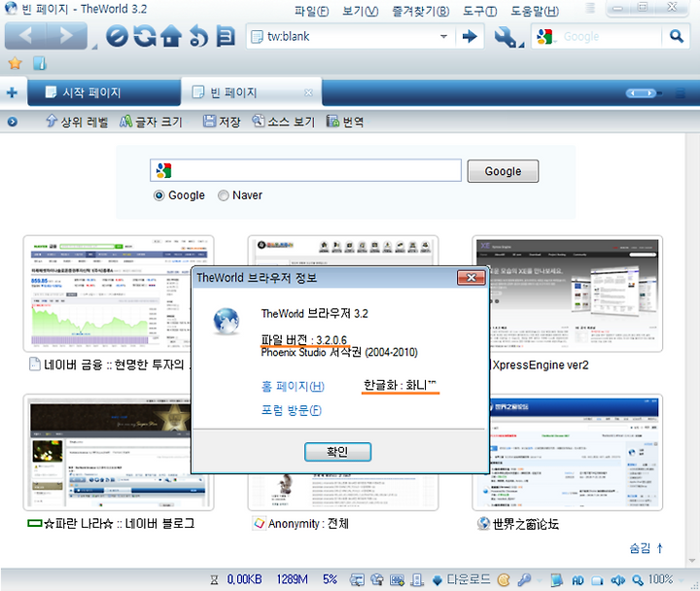Open the search engine dropdown at Google icon
The height and width of the screenshot is (591, 700).
pyautogui.click(x=546, y=37)
